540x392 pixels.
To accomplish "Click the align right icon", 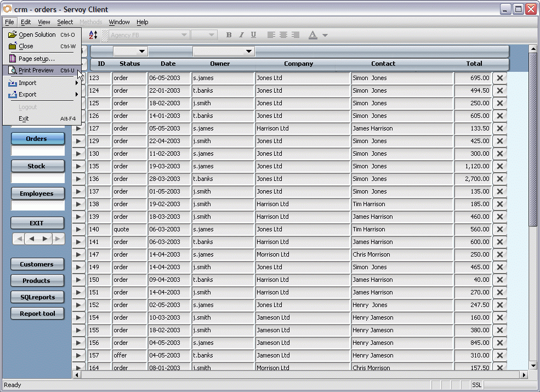I will click(x=295, y=35).
